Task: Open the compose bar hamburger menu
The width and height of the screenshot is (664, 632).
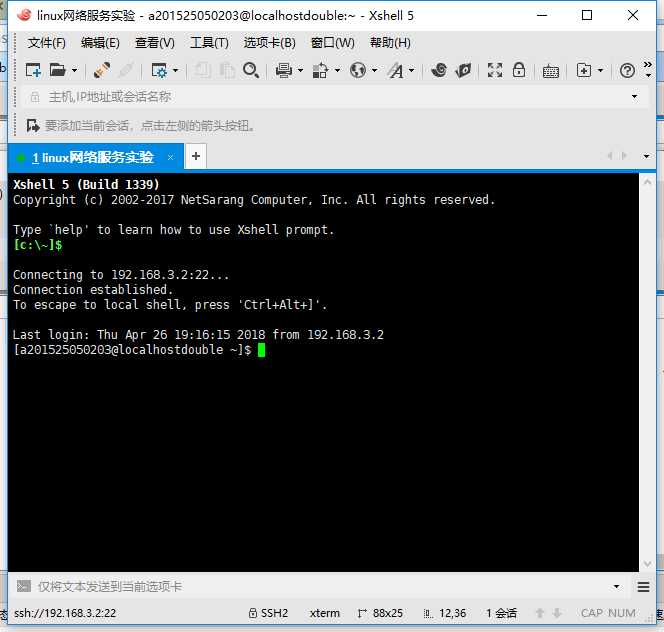Action: pos(643,587)
